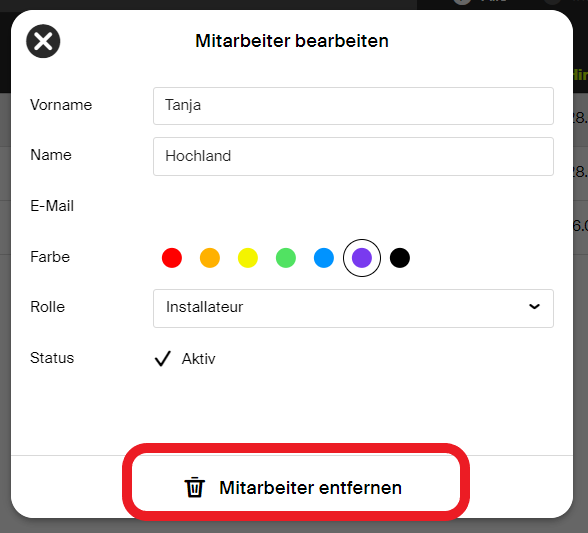
Task: Click the Name field containing Hochland
Action: [x=353, y=156]
